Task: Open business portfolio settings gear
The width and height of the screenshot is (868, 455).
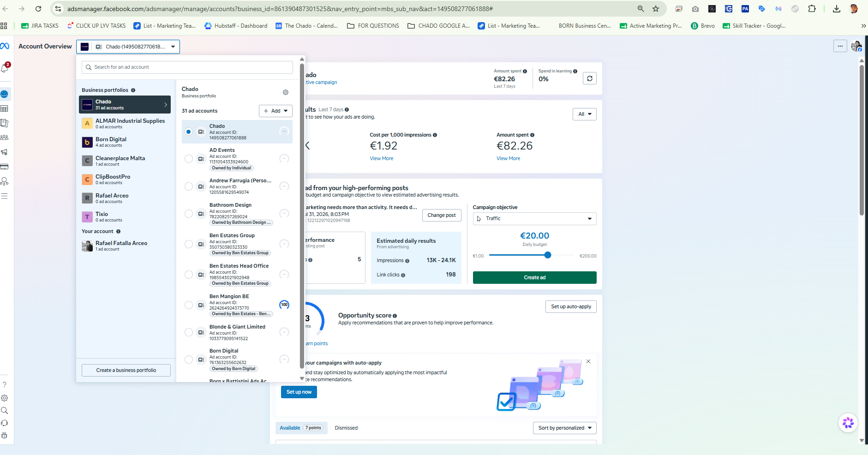Action: [286, 92]
